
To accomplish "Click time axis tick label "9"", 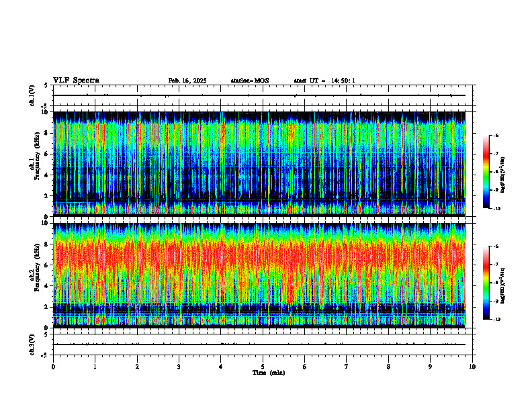I will (430, 367).
